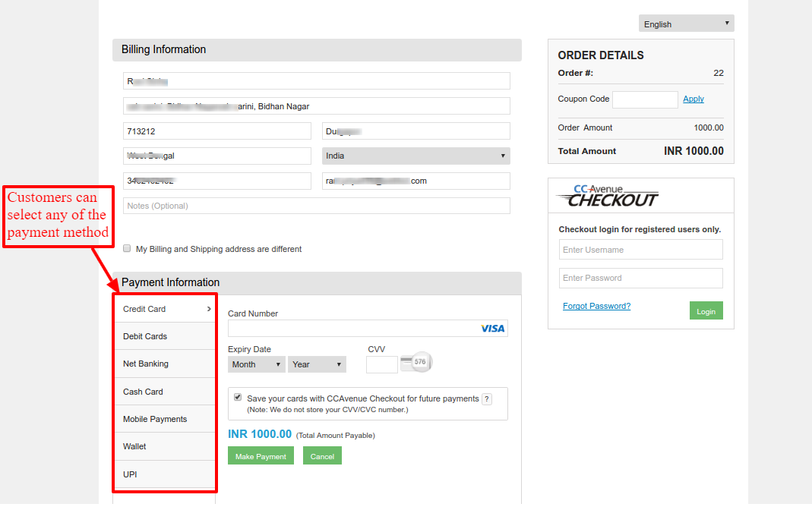Click the order number 22
Screen dimensions: 812x507
(x=719, y=73)
